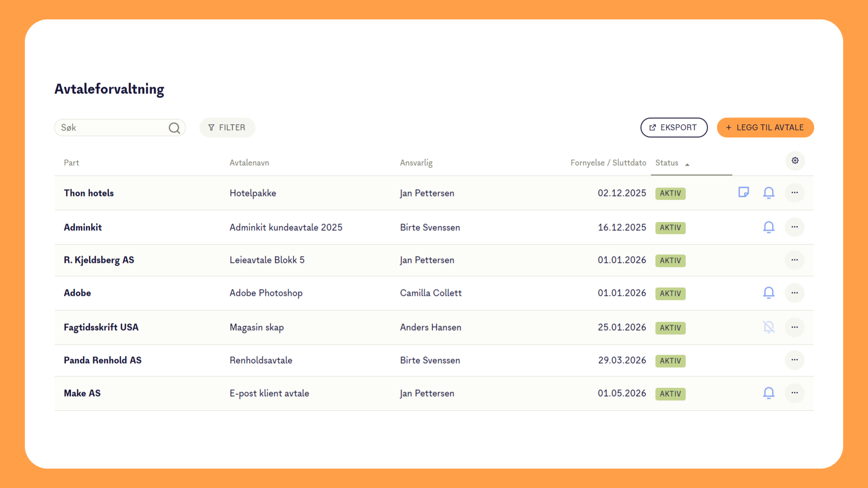Image resolution: width=868 pixels, height=488 pixels.
Task: Open table column settings gear
Action: click(795, 161)
